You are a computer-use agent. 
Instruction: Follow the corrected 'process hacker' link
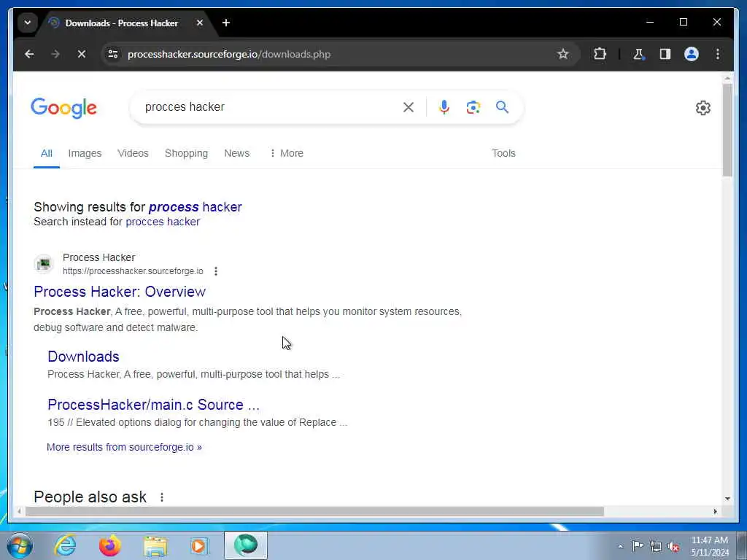[x=196, y=207]
